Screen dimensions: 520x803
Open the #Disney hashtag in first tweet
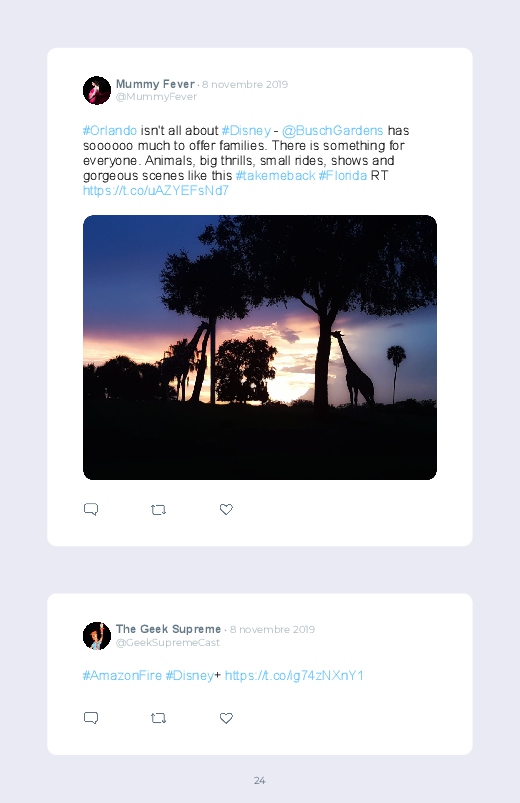(246, 131)
